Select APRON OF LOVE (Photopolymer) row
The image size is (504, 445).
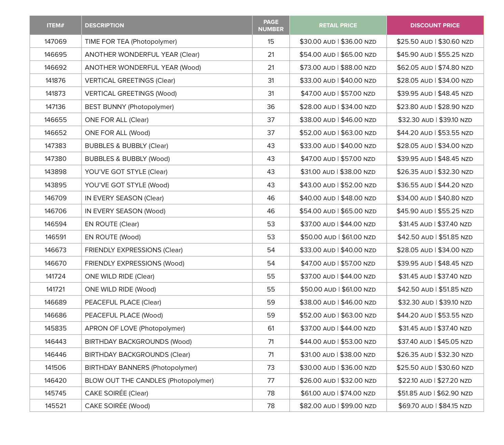pyautogui.click(x=257, y=328)
